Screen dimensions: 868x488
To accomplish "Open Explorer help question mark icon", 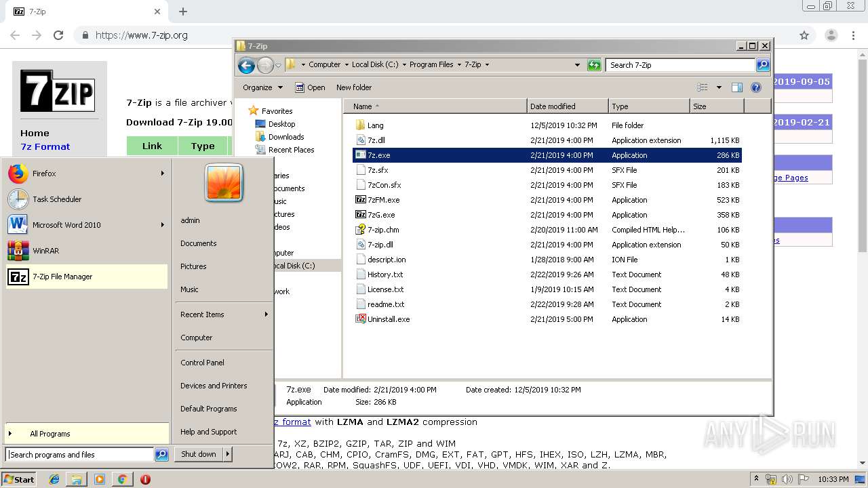I will point(756,87).
